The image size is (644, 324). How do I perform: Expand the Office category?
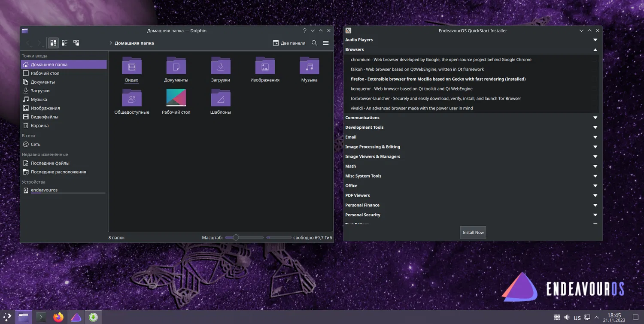595,186
